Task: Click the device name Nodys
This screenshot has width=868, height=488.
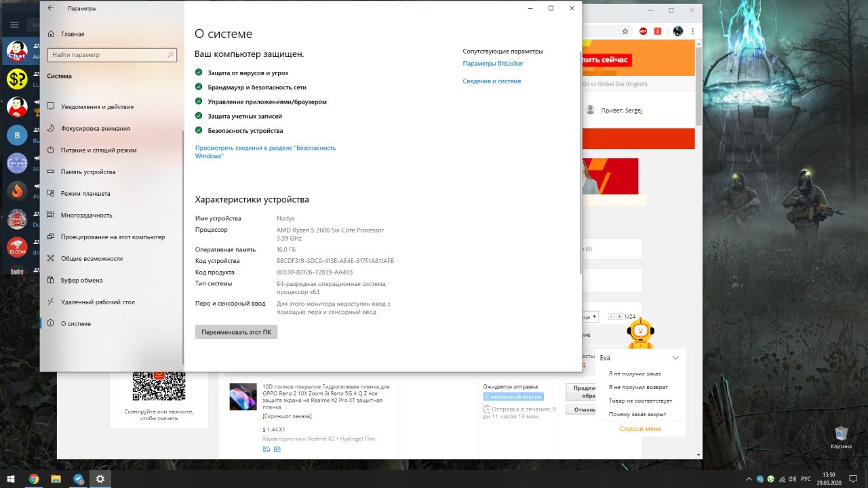Action: (285, 218)
